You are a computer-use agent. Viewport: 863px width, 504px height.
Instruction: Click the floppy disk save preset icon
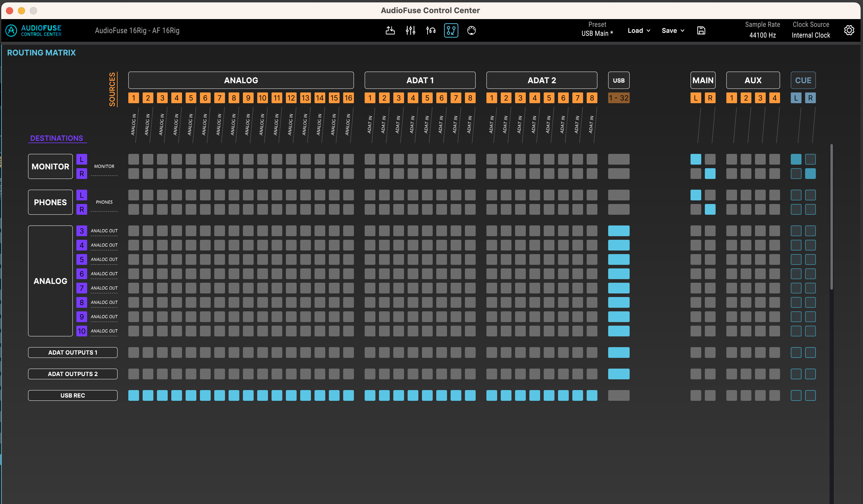[701, 30]
